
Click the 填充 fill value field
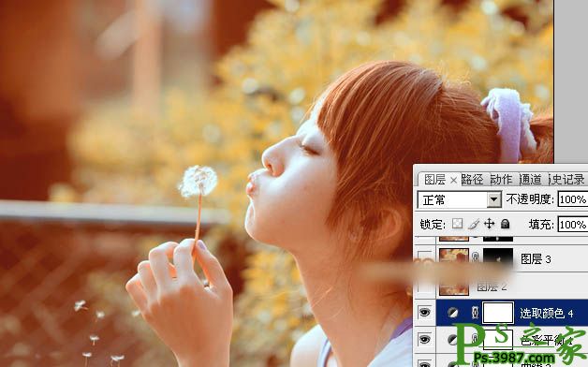pyautogui.click(x=573, y=224)
